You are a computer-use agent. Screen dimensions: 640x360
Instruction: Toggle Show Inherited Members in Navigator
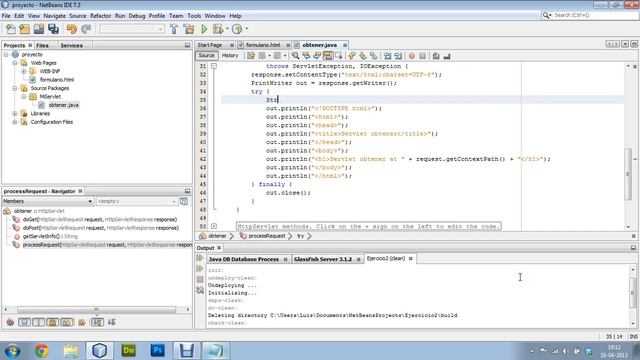10,322
